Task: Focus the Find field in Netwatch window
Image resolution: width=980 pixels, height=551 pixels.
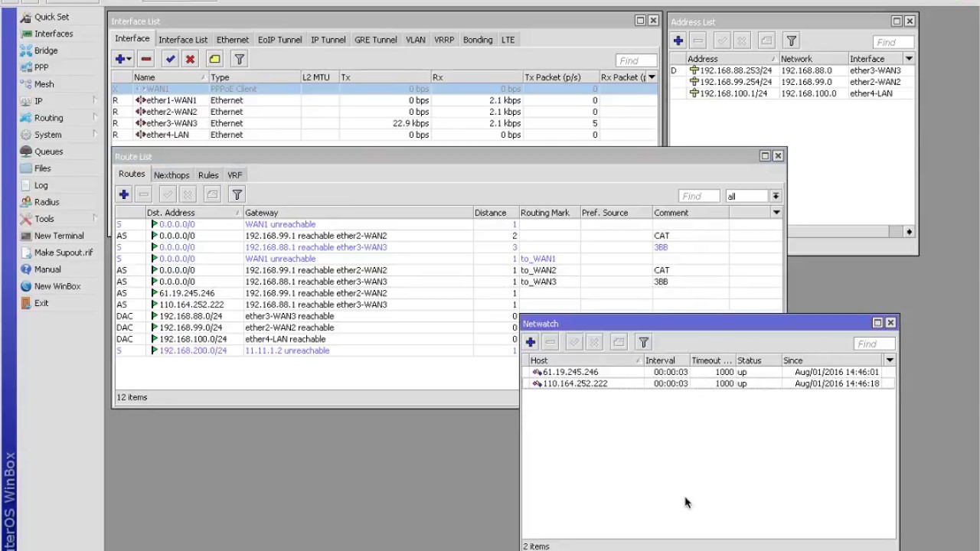Action: click(874, 344)
